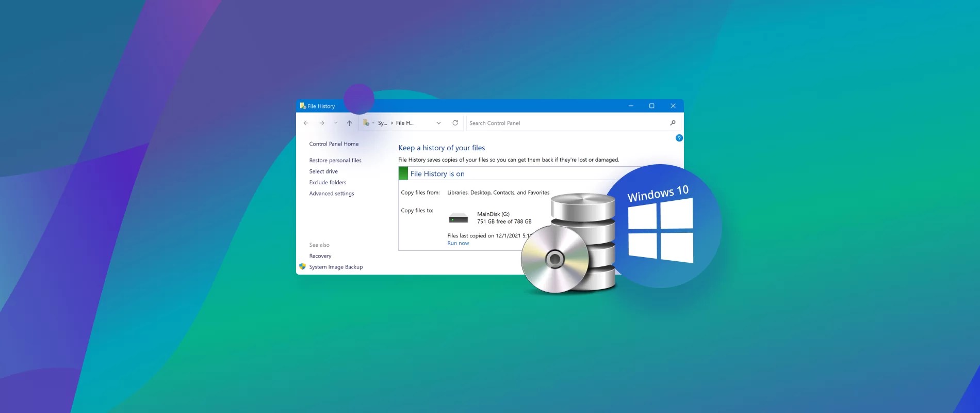Open the Select drive link
Image resolution: width=980 pixels, height=413 pixels.
pos(323,171)
